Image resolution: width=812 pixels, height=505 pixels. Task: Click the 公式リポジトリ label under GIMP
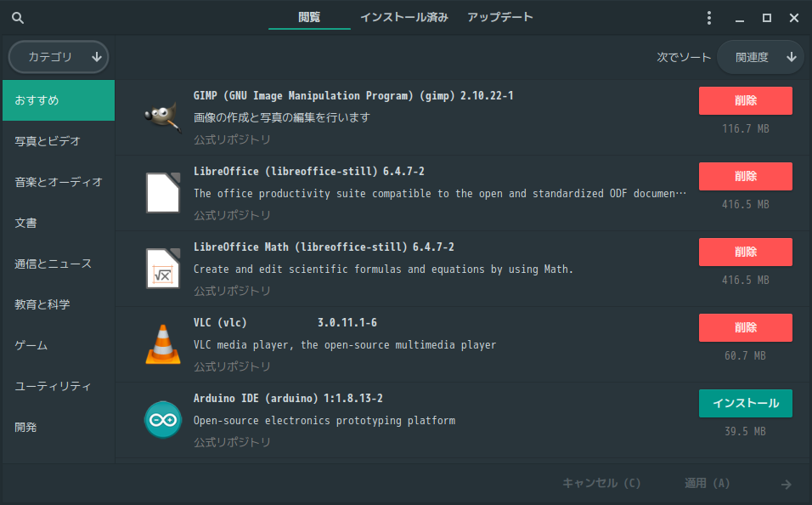pos(232,139)
